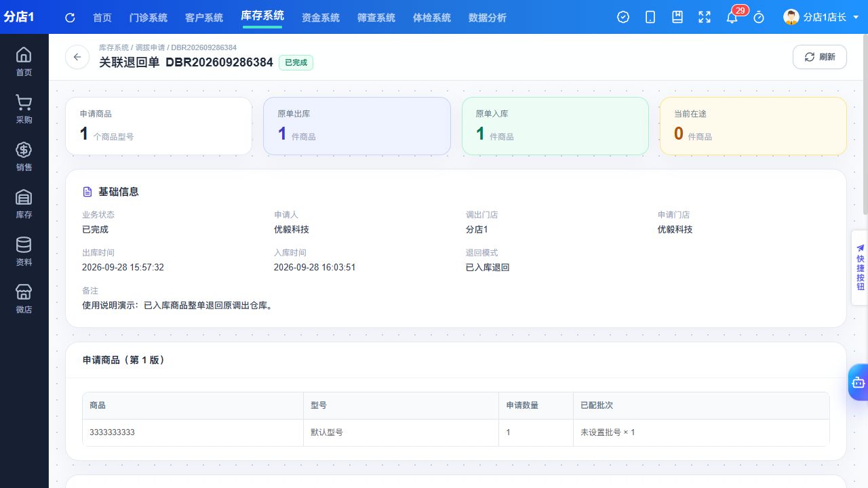Viewport: 868px width, 488px height.
Task: Open 微店 in the left sidebar
Action: [x=24, y=299]
